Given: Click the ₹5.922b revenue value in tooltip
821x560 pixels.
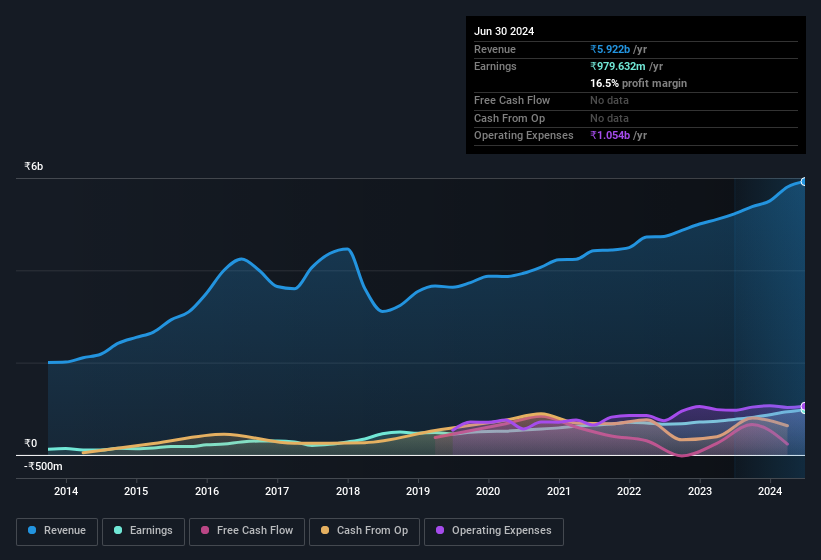Looking at the screenshot, I should (x=610, y=49).
